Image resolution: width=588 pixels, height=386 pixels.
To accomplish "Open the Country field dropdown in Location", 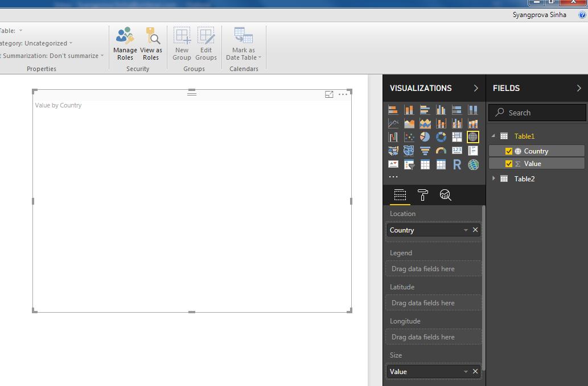I will (x=466, y=230).
